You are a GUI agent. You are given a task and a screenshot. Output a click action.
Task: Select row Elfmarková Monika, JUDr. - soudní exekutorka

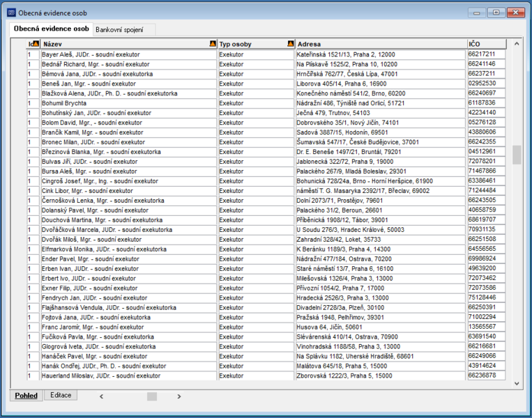click(266, 249)
